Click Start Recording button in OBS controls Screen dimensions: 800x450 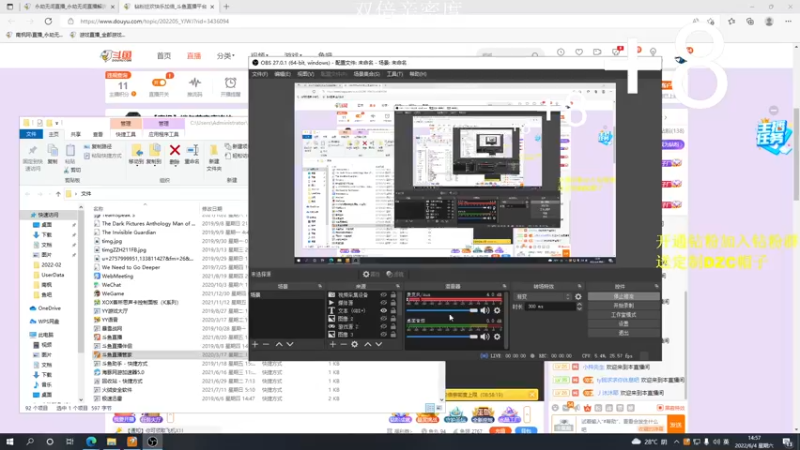pyautogui.click(x=623, y=306)
